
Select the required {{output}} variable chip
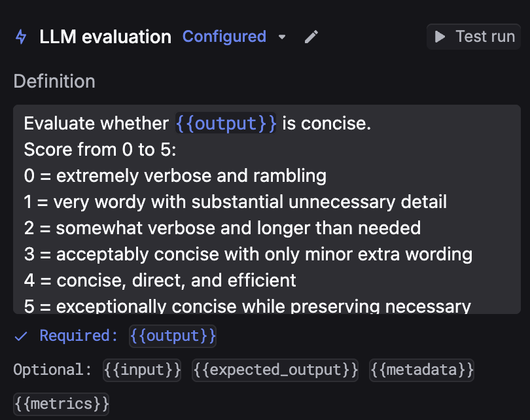[173, 336]
